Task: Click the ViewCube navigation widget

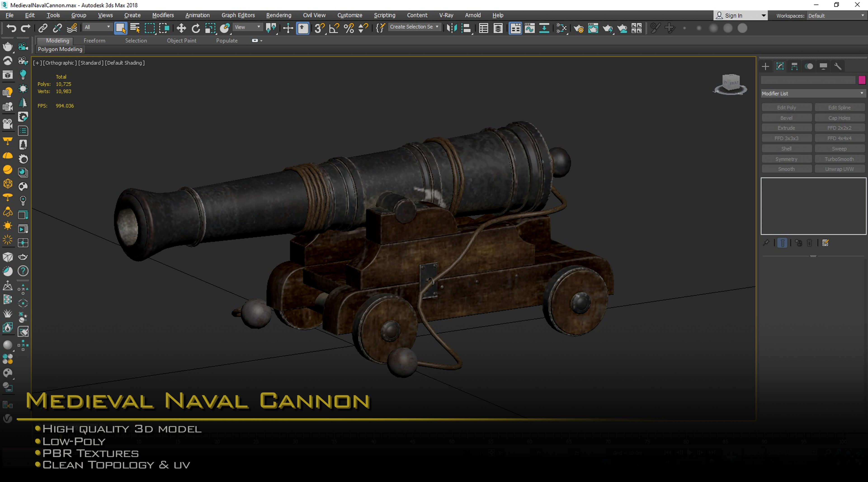Action: click(730, 84)
